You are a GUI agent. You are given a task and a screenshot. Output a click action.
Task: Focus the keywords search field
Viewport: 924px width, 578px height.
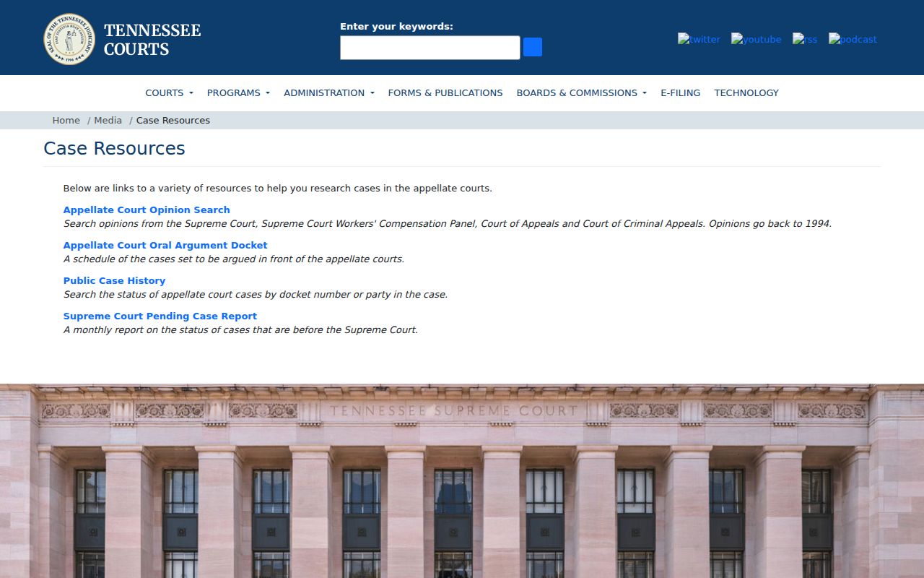coord(430,48)
